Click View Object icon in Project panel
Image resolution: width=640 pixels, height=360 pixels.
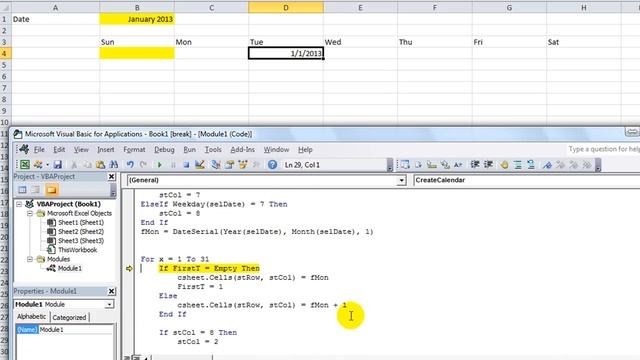click(x=36, y=190)
